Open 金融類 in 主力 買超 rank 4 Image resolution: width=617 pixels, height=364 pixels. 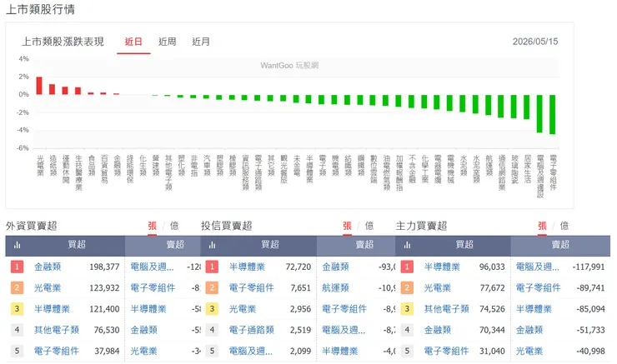(438, 330)
